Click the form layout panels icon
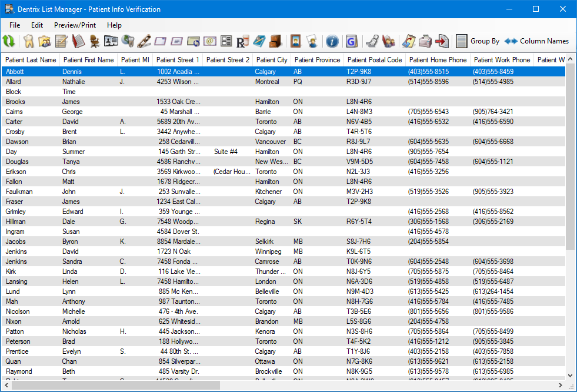 (x=226, y=41)
